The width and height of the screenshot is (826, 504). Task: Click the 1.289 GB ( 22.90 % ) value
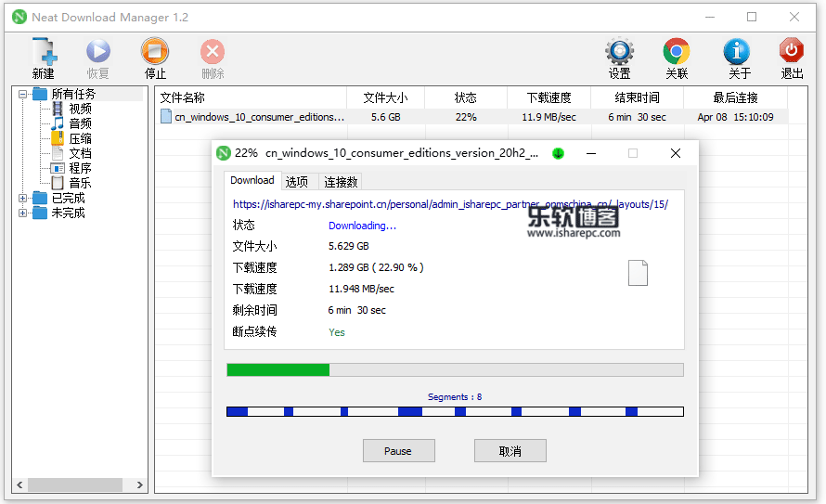coord(376,267)
